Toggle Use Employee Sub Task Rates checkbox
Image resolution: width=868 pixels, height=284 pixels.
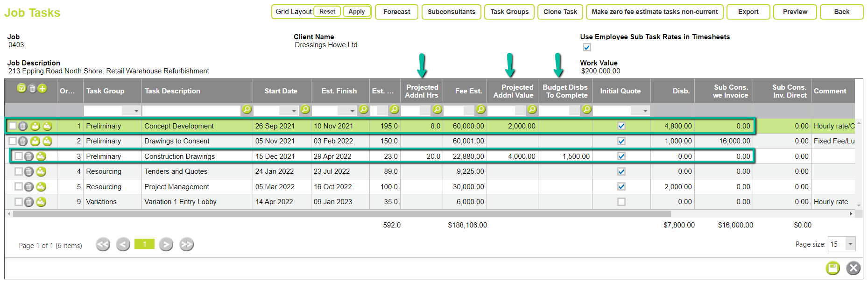click(x=587, y=47)
